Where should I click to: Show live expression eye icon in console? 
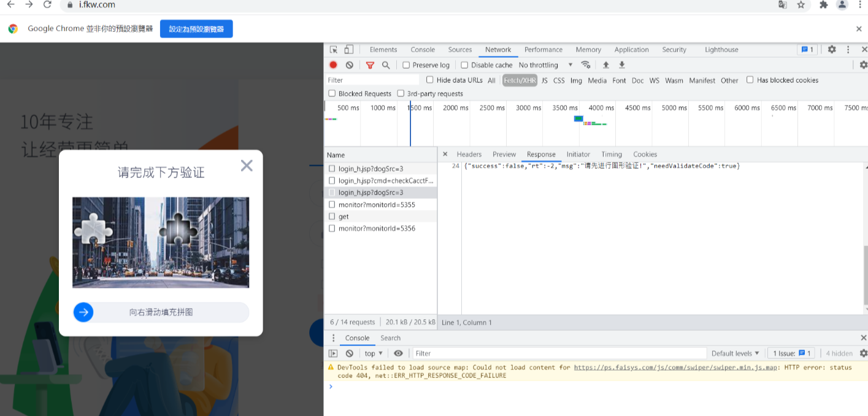pos(398,353)
